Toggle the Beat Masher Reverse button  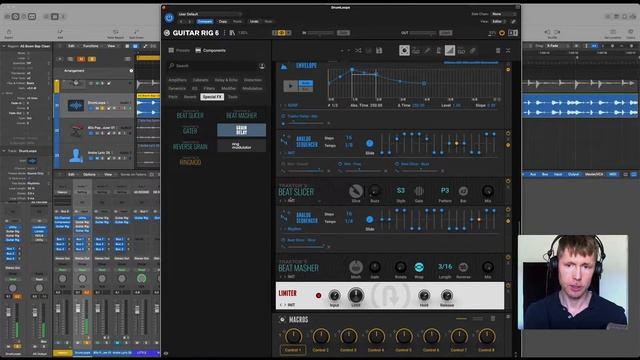[x=463, y=267]
